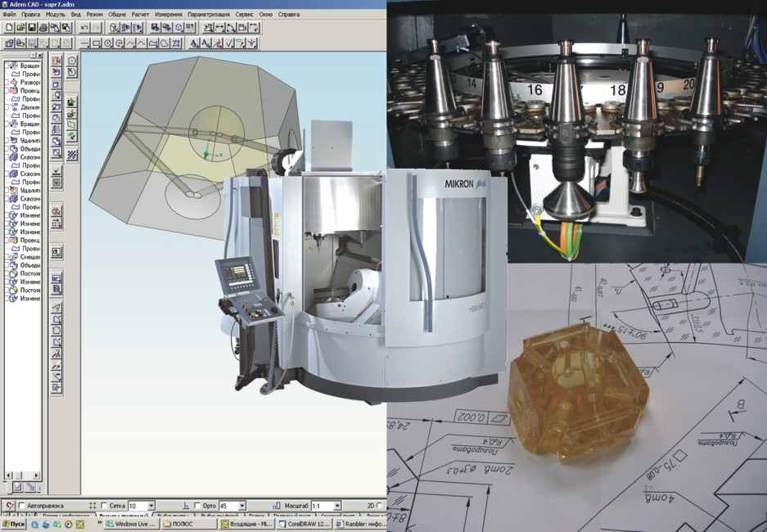Toggle the Сетка grid checkbox
This screenshot has height=532, width=767.
click(x=104, y=506)
